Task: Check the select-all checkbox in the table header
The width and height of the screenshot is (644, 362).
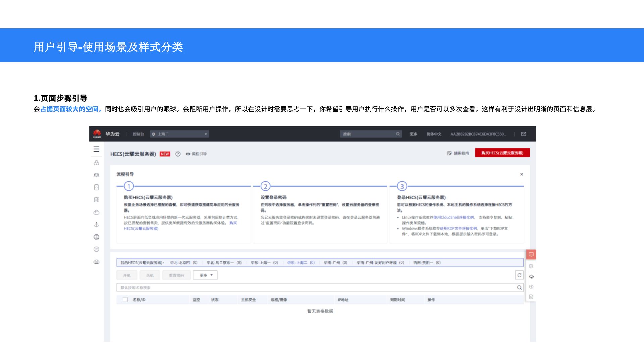Action: 125,300
